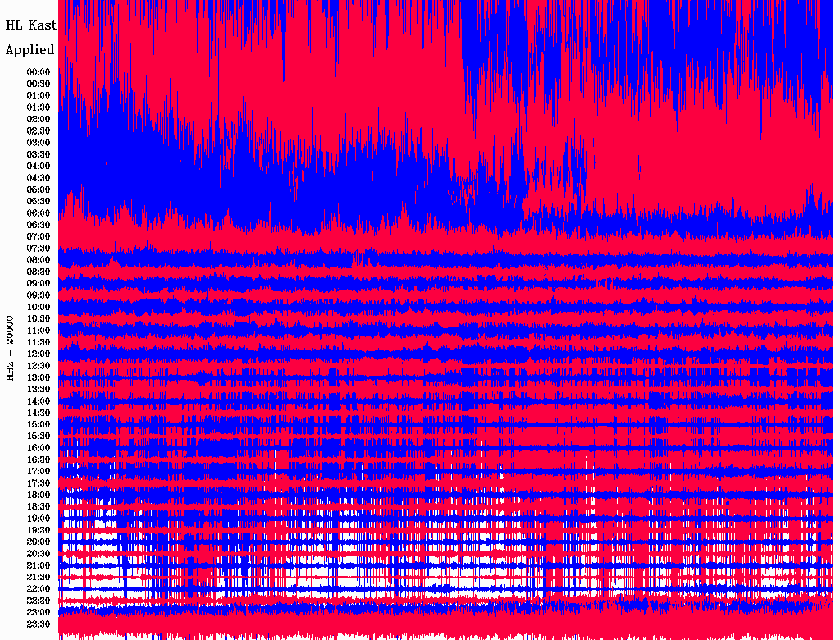Screen dimensions: 840x640
Task: Select the 15:30 time label
Action: click(x=39, y=437)
